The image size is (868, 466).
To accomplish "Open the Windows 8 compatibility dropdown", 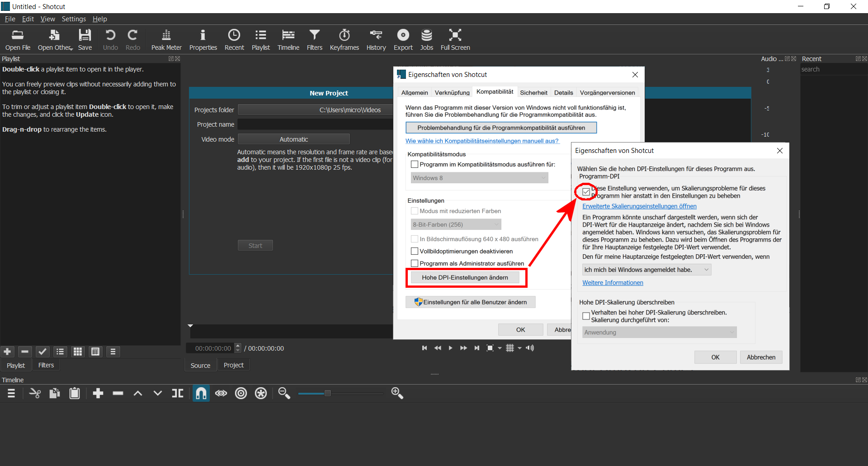I will [479, 178].
